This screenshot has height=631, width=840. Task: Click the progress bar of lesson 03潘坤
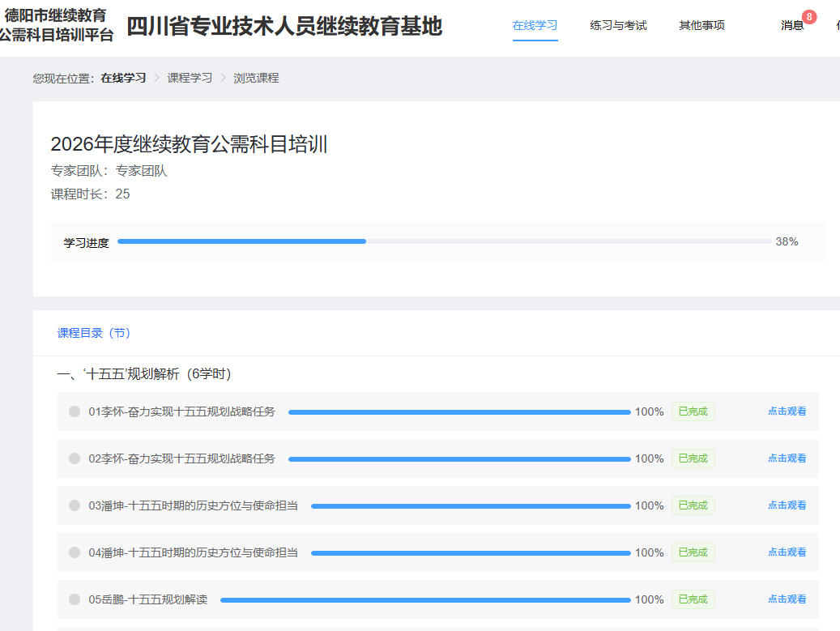tap(471, 506)
